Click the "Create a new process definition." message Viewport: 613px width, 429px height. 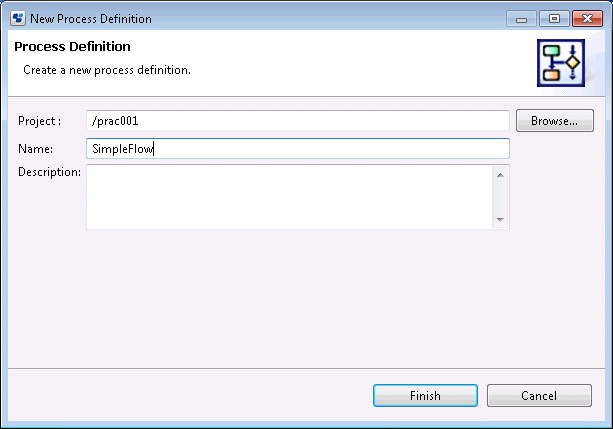107,70
